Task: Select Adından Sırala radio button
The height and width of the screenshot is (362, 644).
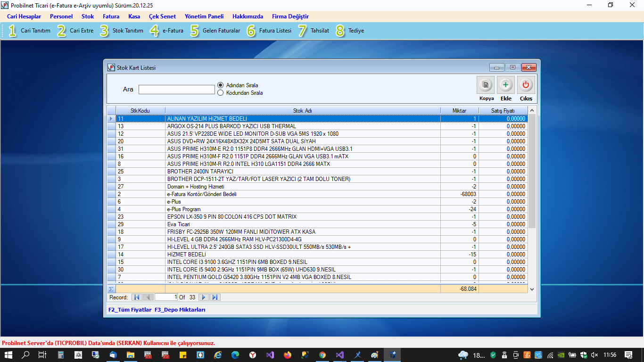Action: [x=220, y=85]
